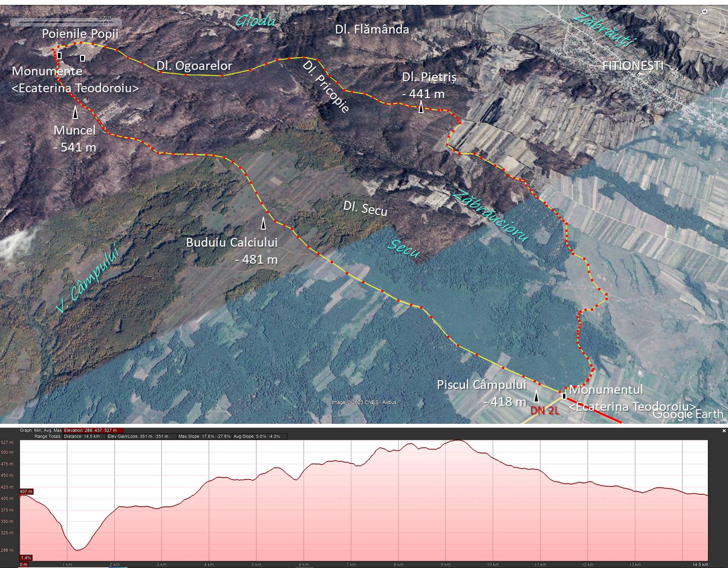This screenshot has width=728, height=568.
Task: Click the Elev Gain/Loss statistics box
Action: pyautogui.click(x=137, y=436)
